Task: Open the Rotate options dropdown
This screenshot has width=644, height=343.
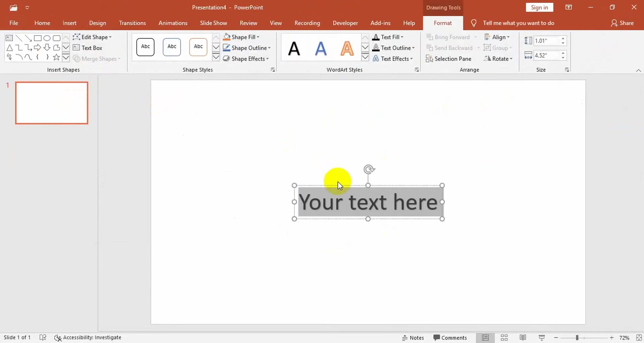Action: [499, 59]
